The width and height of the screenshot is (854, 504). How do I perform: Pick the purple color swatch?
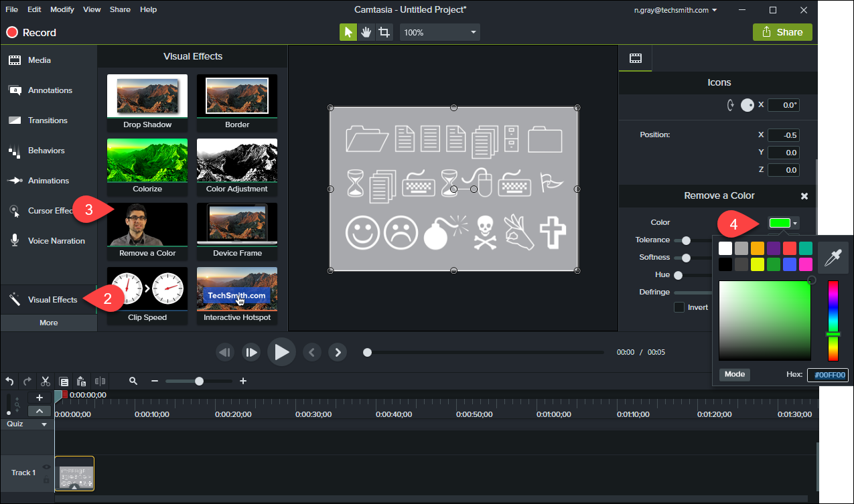click(x=774, y=248)
